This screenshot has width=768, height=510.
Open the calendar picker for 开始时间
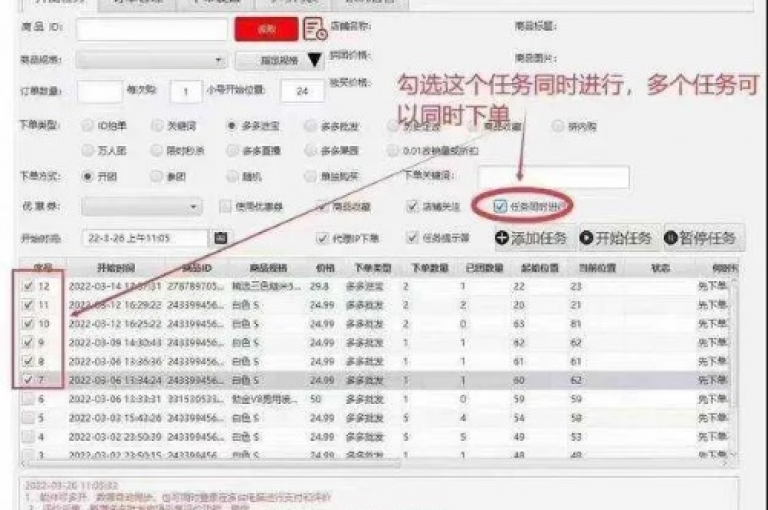(x=221, y=238)
